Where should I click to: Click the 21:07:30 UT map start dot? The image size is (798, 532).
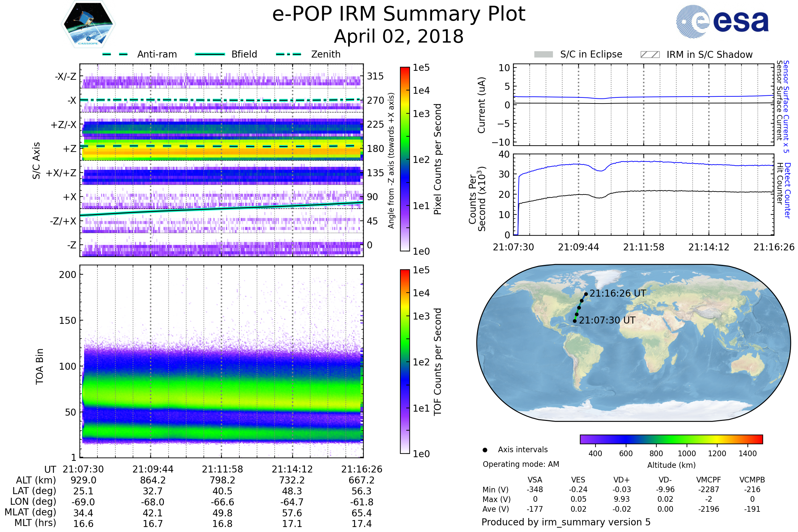point(575,321)
